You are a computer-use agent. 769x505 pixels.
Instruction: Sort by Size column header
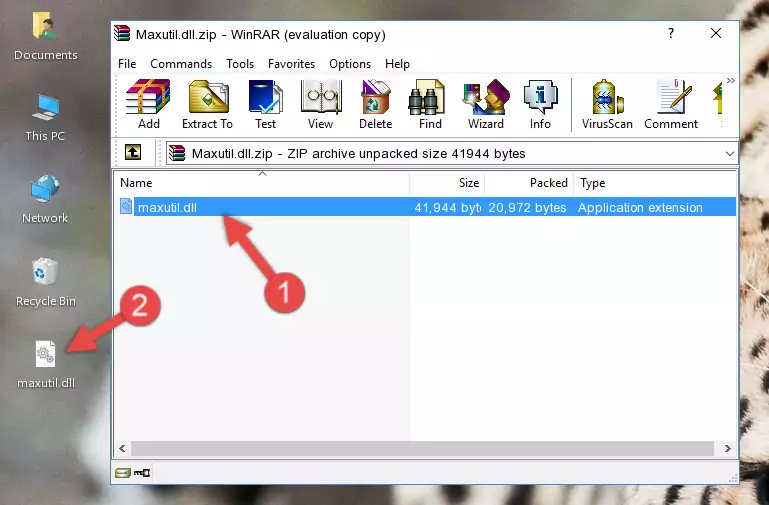pos(447,183)
